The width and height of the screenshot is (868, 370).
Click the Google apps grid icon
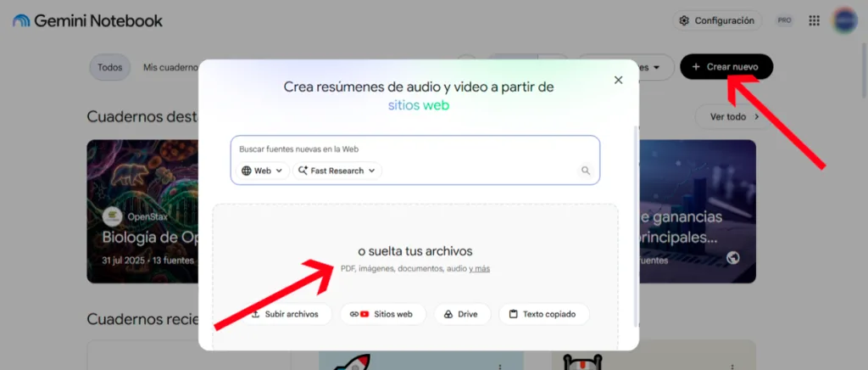pyautogui.click(x=814, y=20)
